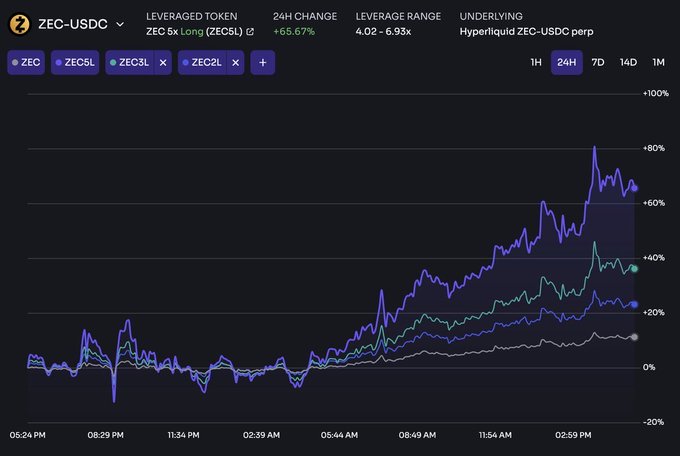Switch chart range to 1H
The height and width of the screenshot is (456, 680).
[x=536, y=62]
